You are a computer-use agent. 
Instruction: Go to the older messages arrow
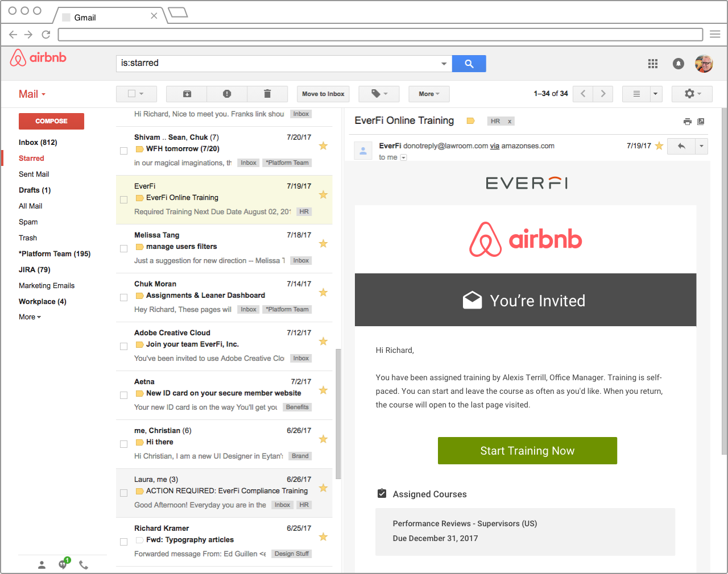click(603, 94)
